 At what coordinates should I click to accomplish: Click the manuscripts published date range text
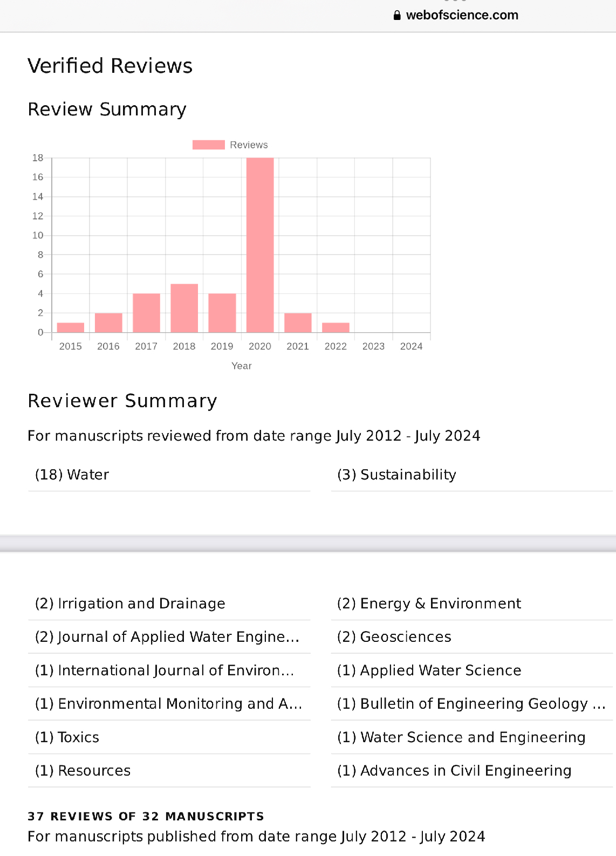[256, 837]
